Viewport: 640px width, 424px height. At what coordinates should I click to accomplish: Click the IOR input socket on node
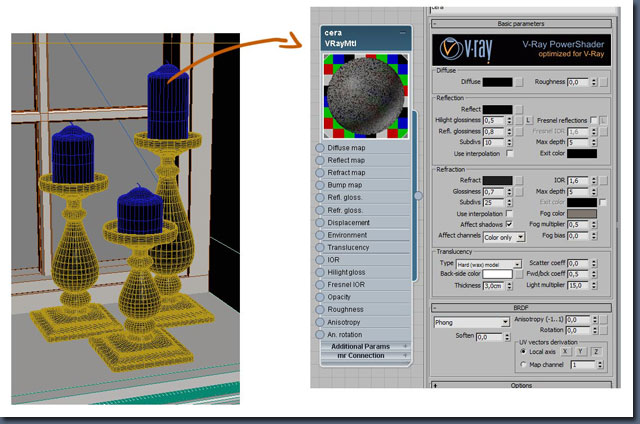(320, 260)
